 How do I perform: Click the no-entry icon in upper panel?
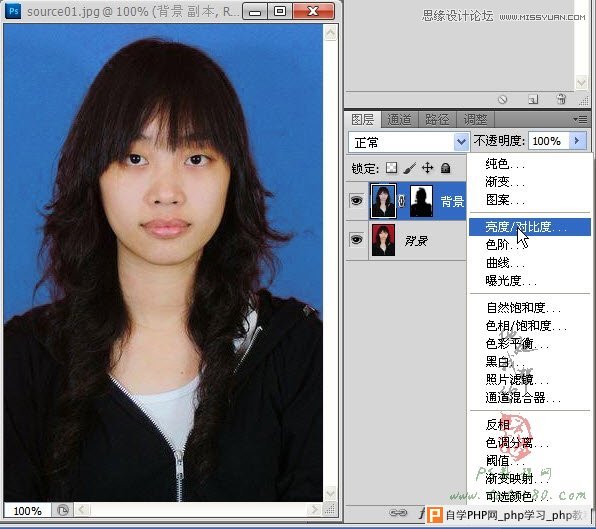tap(502, 100)
